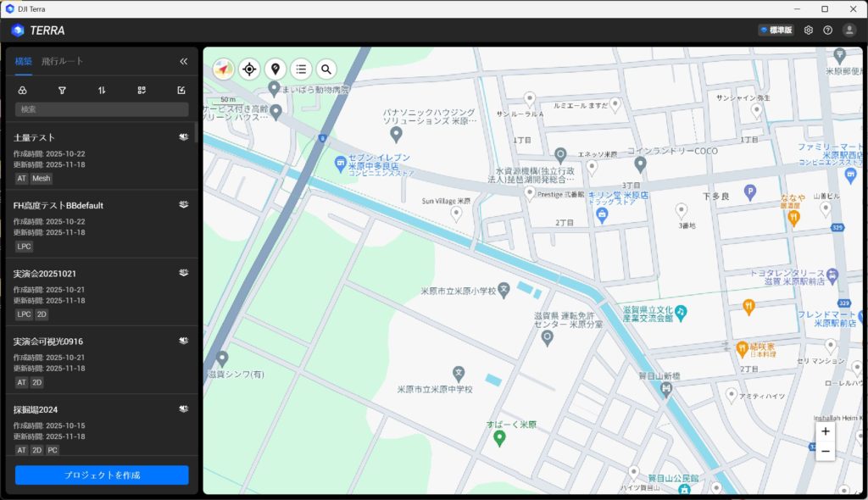Click the layers icon for 土量テスト project
This screenshot has height=500, width=868.
(x=183, y=136)
